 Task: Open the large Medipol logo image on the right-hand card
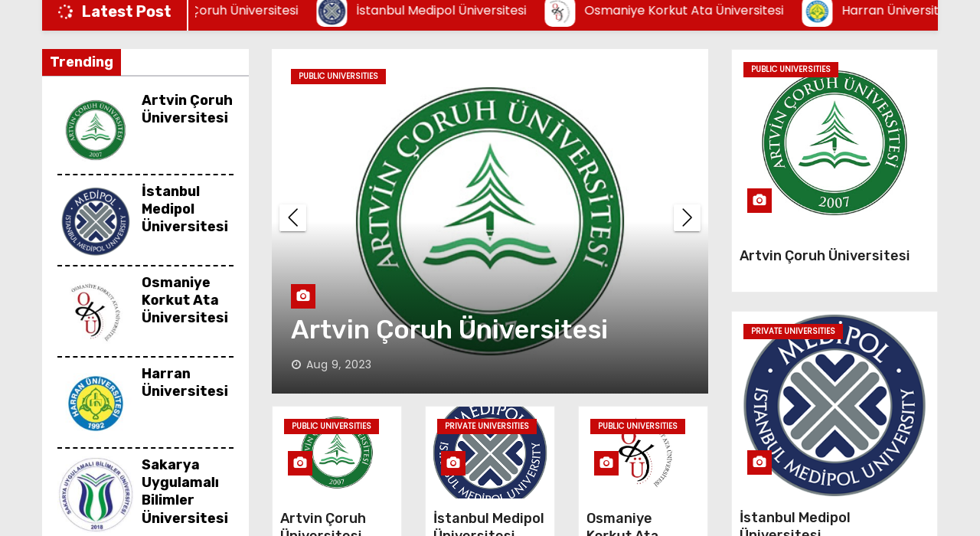[835, 405]
